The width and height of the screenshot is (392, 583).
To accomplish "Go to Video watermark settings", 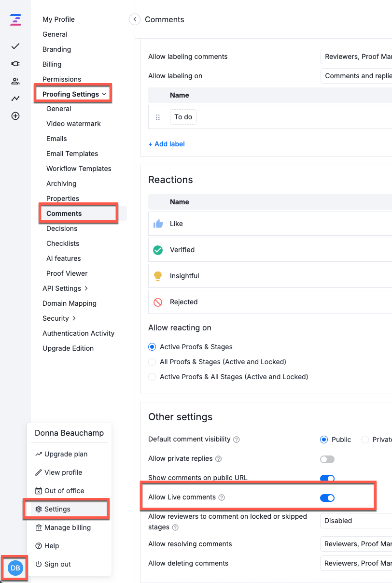I will [73, 124].
